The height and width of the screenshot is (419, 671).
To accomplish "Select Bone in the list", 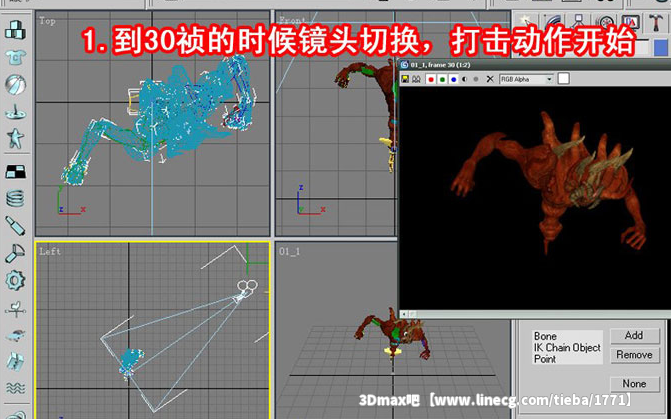I will click(545, 336).
